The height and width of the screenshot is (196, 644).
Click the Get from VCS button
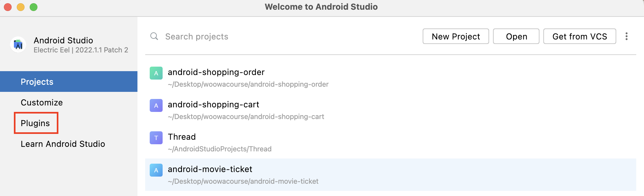click(580, 36)
